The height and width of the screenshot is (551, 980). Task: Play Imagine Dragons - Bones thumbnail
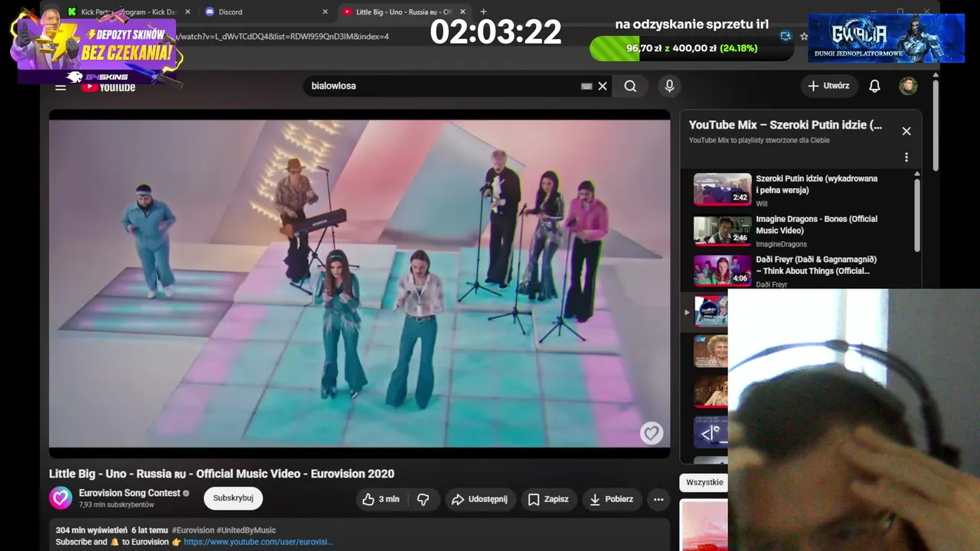[723, 230]
